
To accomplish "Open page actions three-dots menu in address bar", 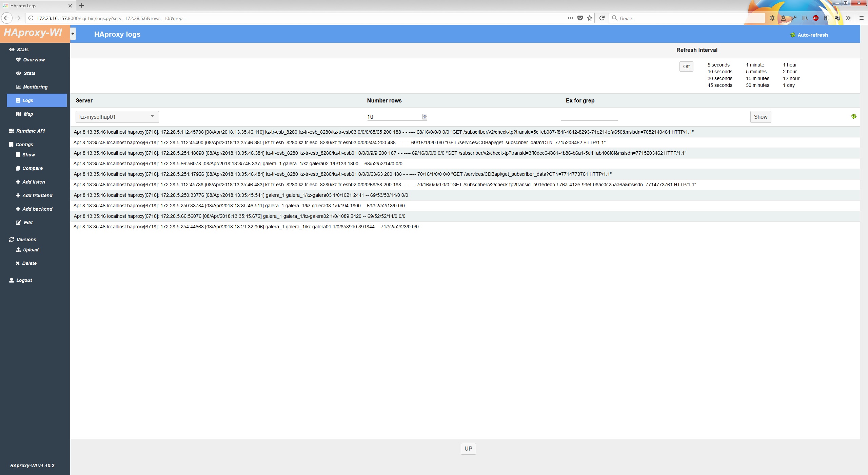I will [x=571, y=18].
